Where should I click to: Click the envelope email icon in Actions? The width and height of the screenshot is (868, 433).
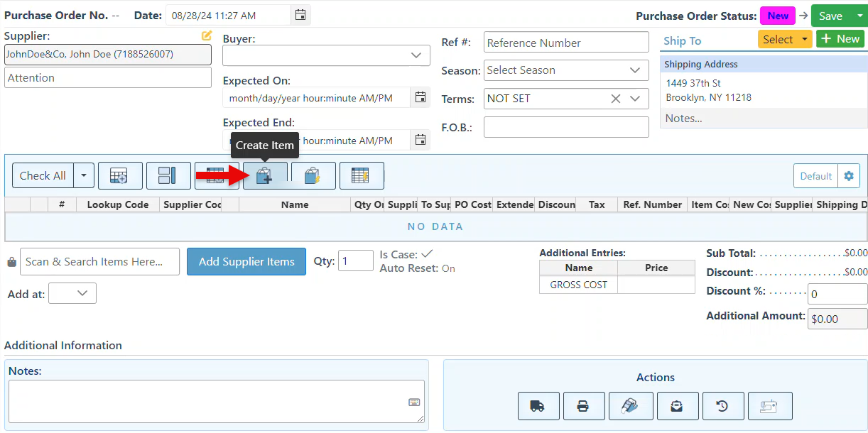coord(677,406)
